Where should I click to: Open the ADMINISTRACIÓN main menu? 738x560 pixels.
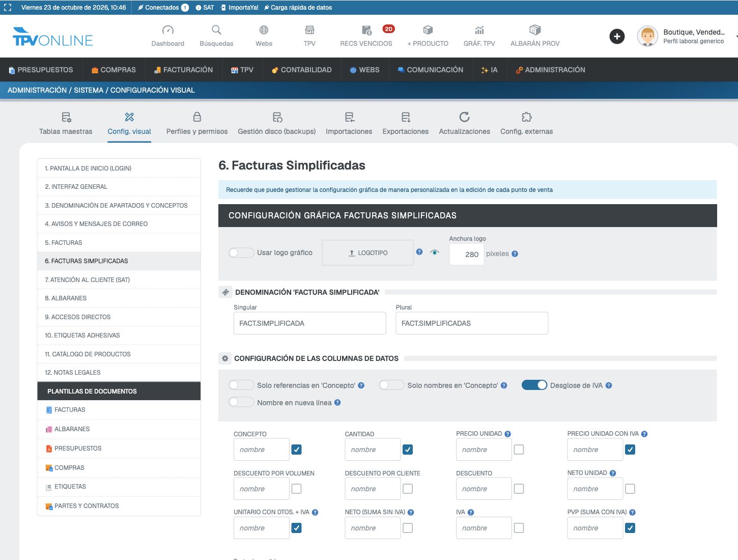click(550, 70)
